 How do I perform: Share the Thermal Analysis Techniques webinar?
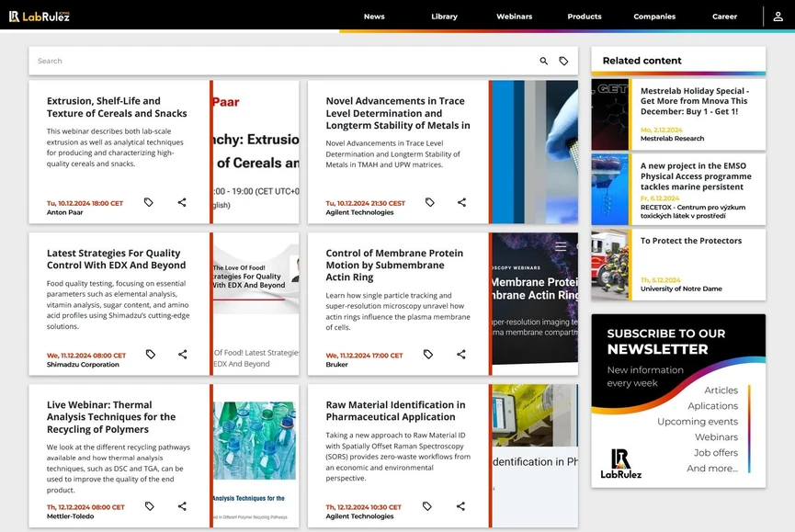click(182, 506)
